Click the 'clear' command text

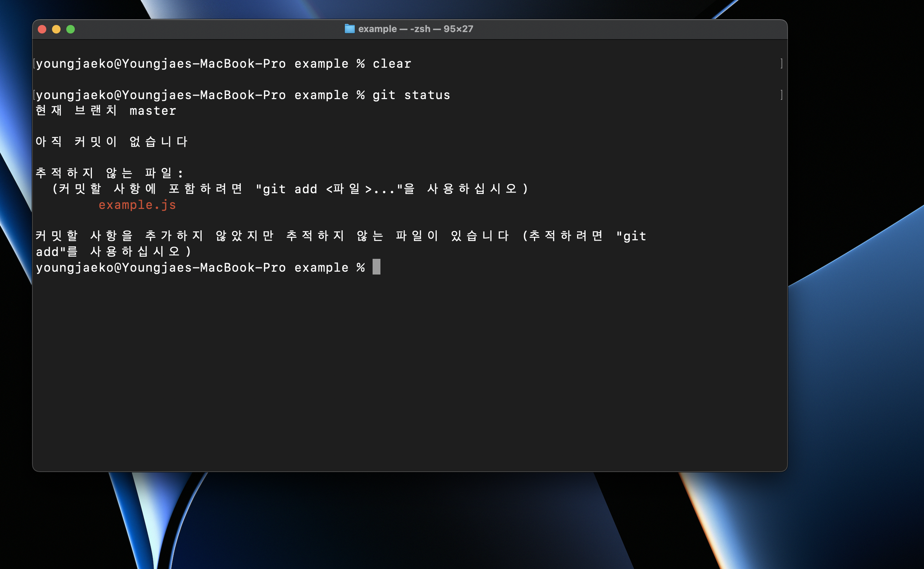392,63
